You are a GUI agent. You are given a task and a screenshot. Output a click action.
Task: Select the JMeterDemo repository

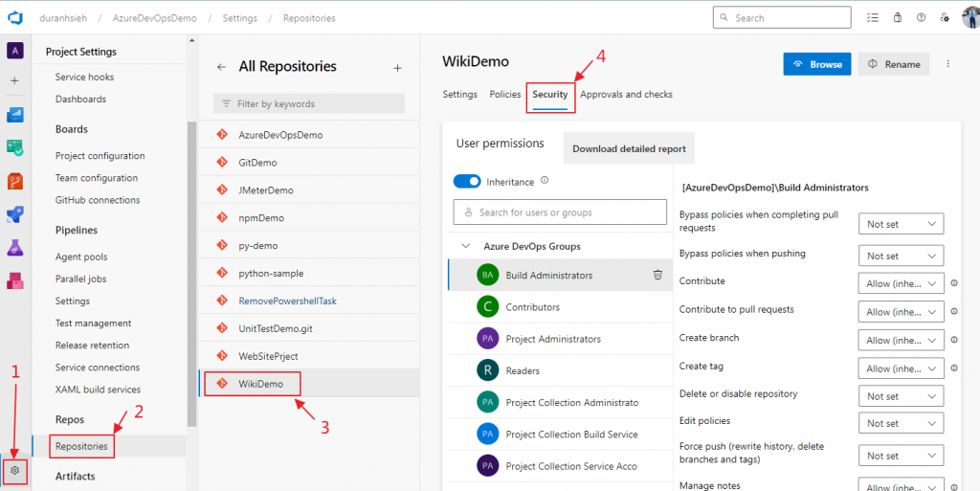[x=309, y=190]
